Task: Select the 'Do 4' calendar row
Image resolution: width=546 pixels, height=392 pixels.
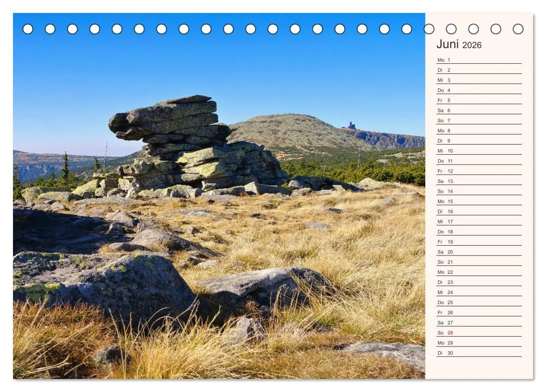Action: 479,90
